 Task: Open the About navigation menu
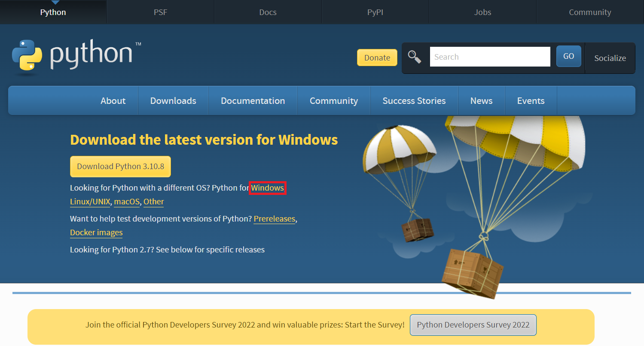[x=113, y=100]
